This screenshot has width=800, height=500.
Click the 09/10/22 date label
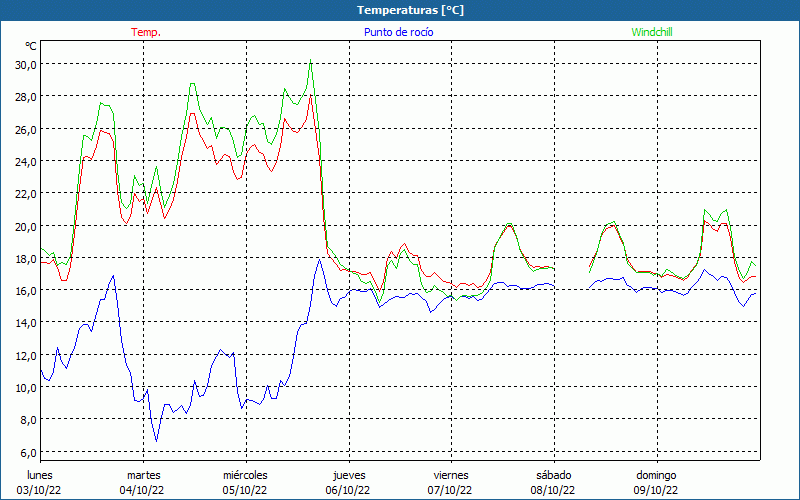[x=656, y=490]
